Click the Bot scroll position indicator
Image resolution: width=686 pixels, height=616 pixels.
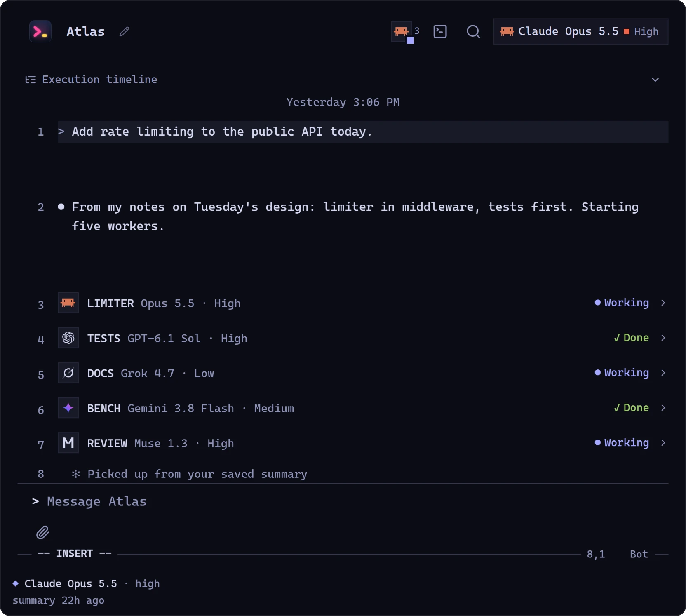639,554
